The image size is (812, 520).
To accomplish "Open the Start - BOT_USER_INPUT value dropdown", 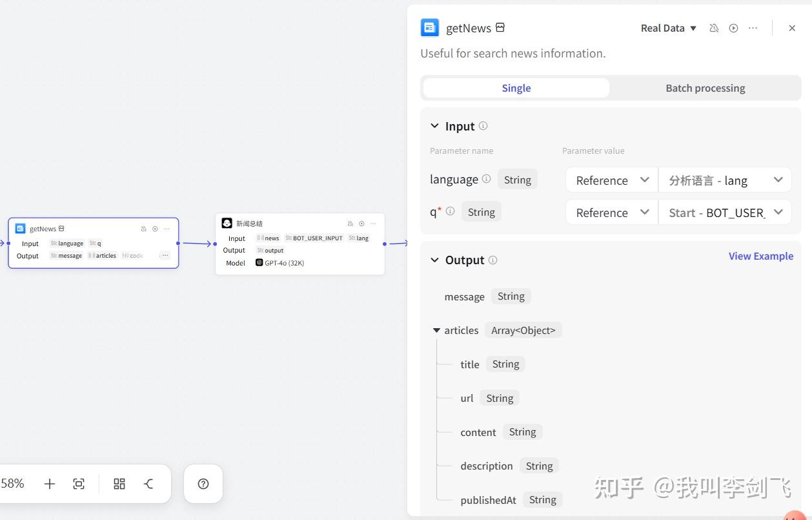I will (724, 213).
